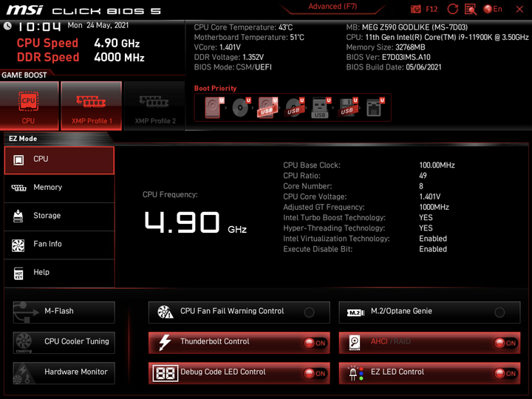This screenshot has height=399, width=532.
Task: Select USB key boot device icon
Action: (x=321, y=108)
